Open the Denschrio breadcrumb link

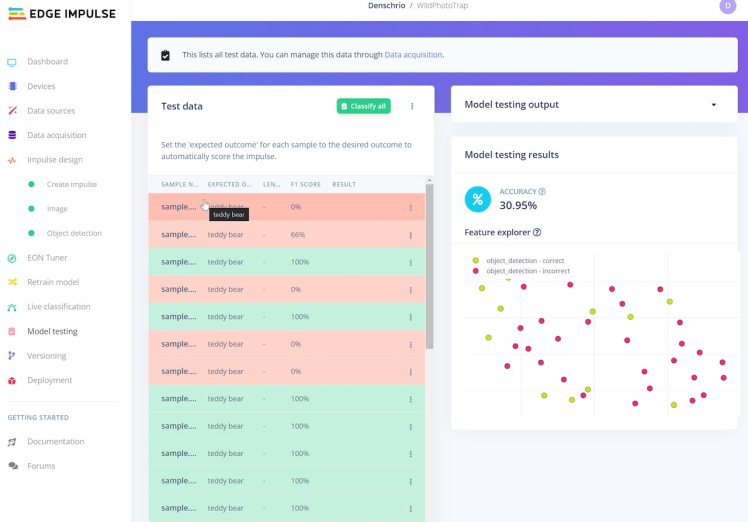(386, 6)
